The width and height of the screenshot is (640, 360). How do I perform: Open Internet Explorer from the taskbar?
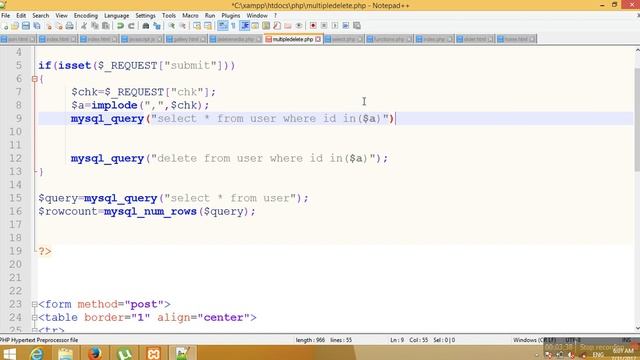(x=37, y=353)
